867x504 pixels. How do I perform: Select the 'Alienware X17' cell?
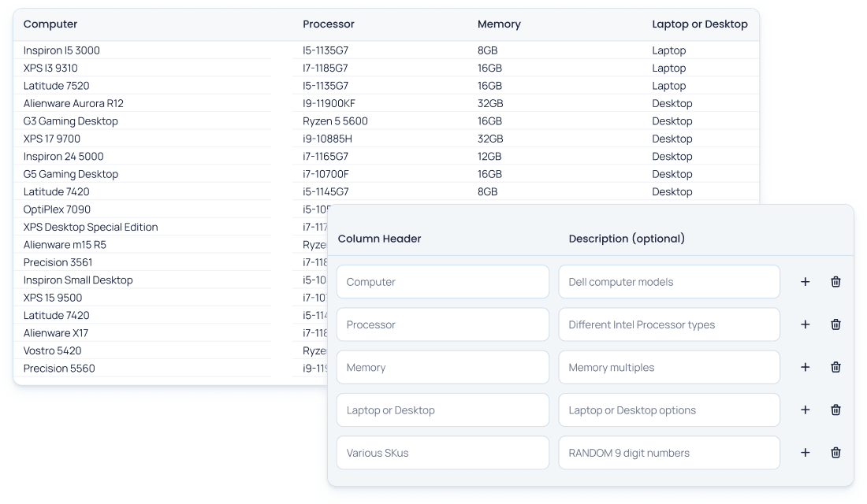point(56,333)
